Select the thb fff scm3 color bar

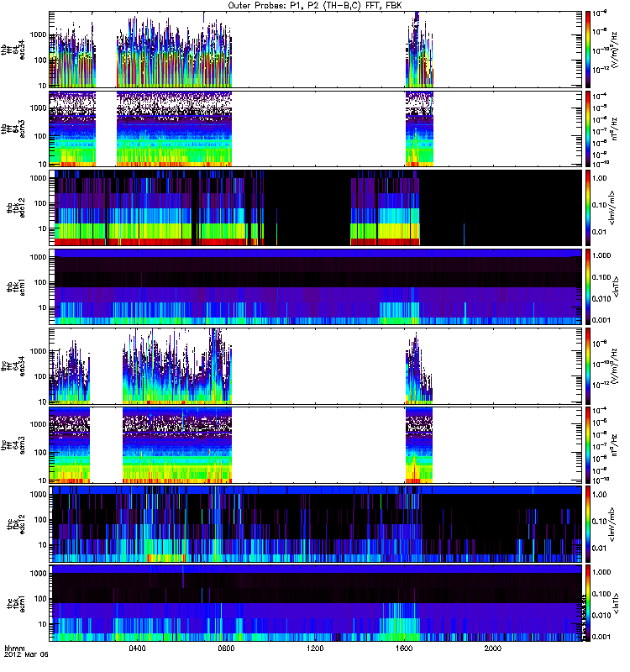[x=588, y=129]
